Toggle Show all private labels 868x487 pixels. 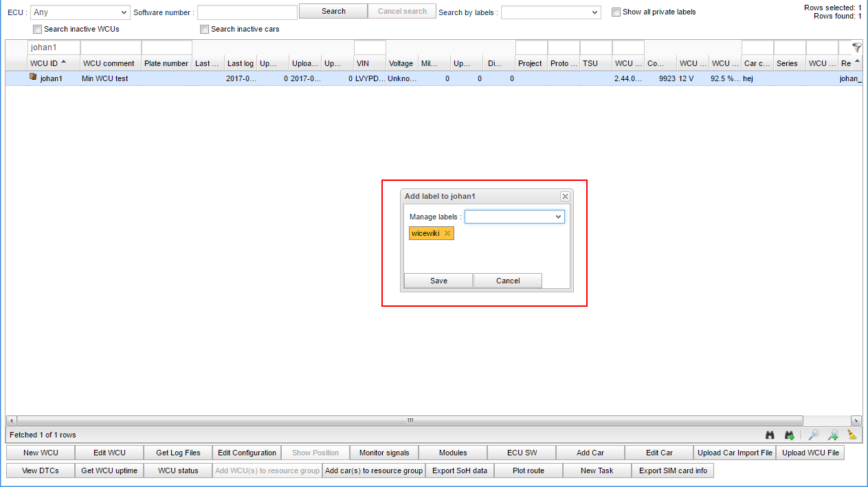(x=616, y=12)
